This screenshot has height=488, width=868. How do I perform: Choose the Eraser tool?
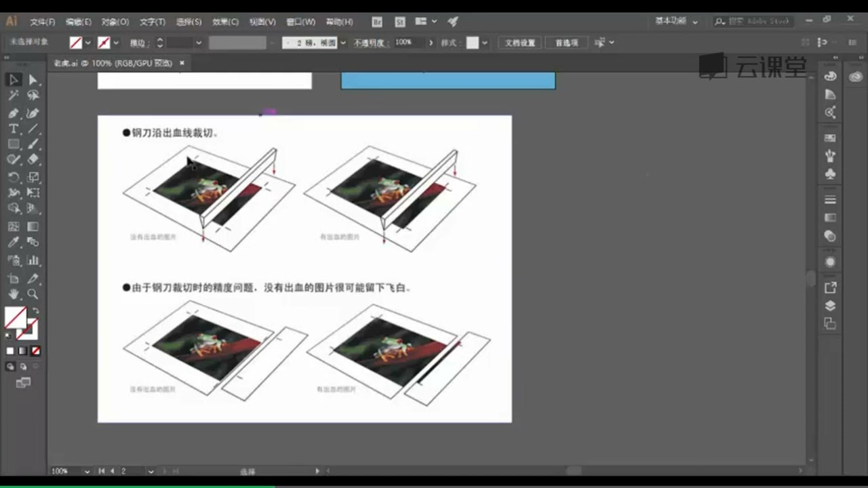(x=33, y=160)
